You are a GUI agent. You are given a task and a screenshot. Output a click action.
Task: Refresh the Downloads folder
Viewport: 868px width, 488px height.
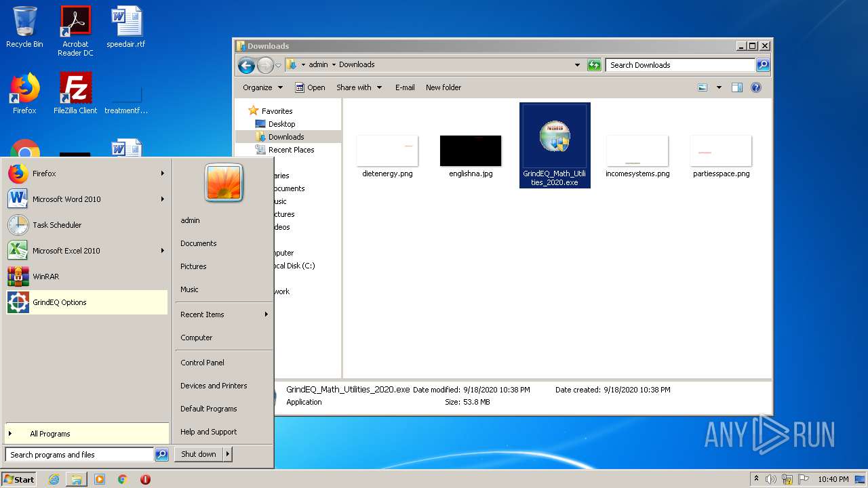coord(594,65)
